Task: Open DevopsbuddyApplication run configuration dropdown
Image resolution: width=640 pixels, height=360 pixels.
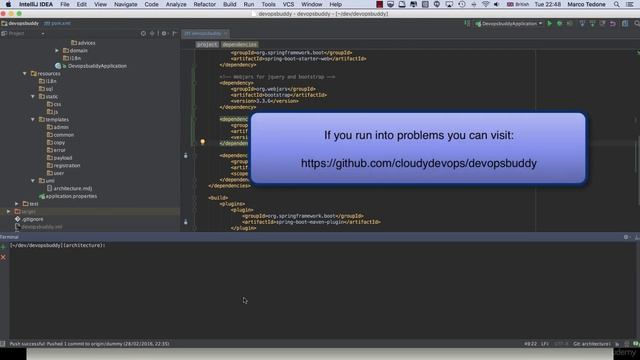Action: click(509, 24)
